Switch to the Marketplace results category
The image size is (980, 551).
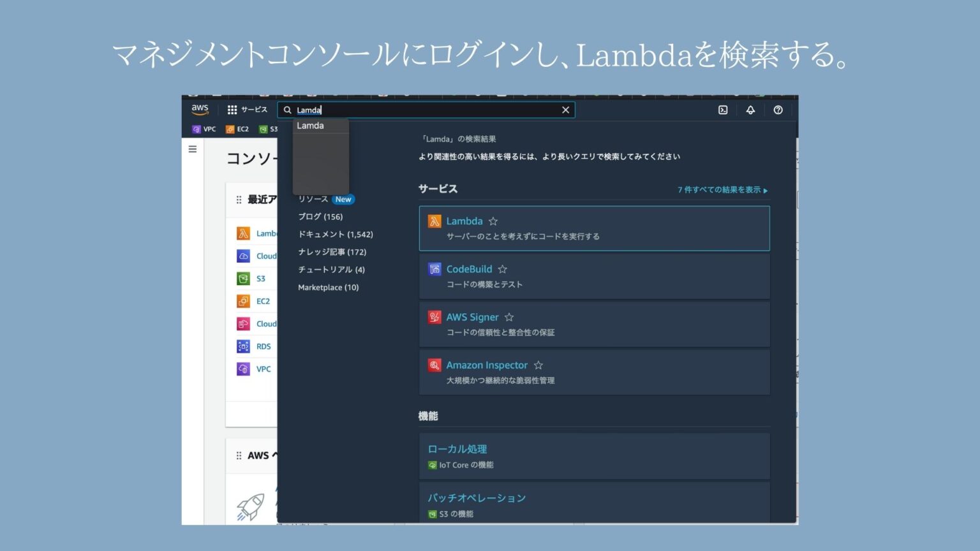pos(329,287)
